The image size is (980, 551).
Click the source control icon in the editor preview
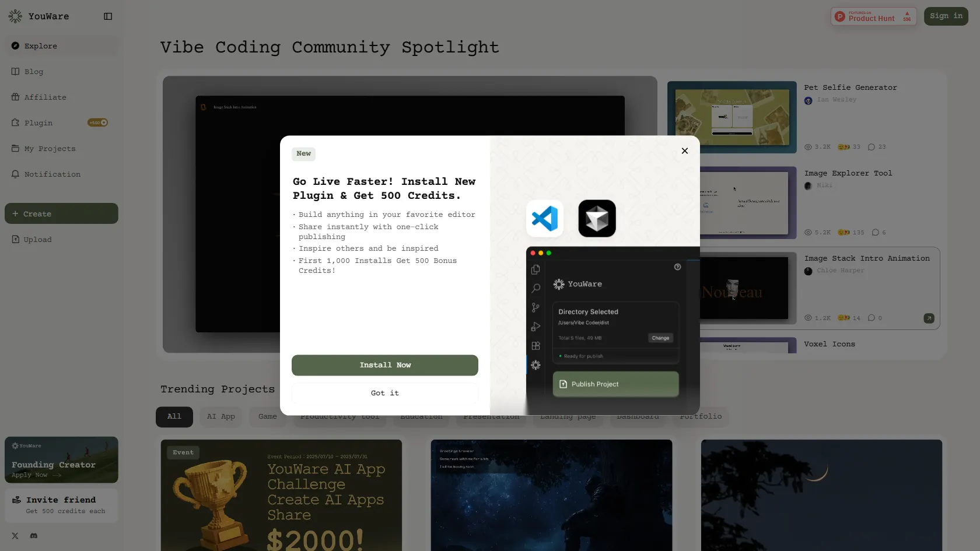(535, 308)
